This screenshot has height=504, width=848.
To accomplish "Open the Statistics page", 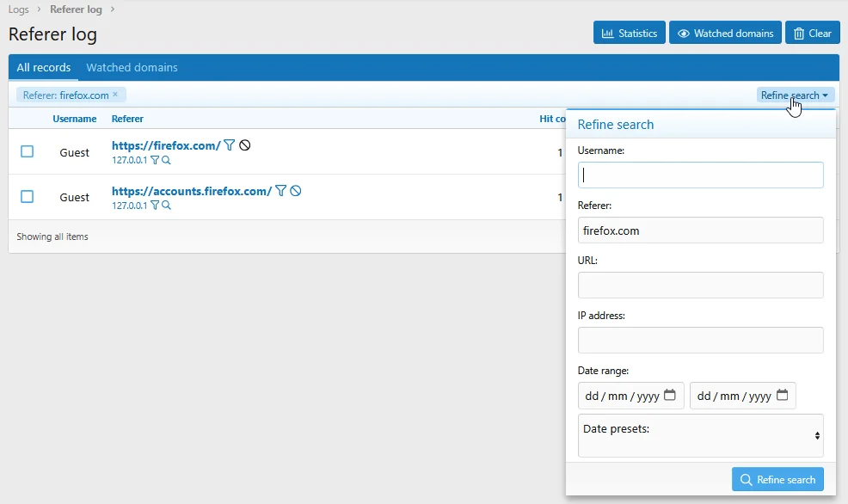I will 629,34.
